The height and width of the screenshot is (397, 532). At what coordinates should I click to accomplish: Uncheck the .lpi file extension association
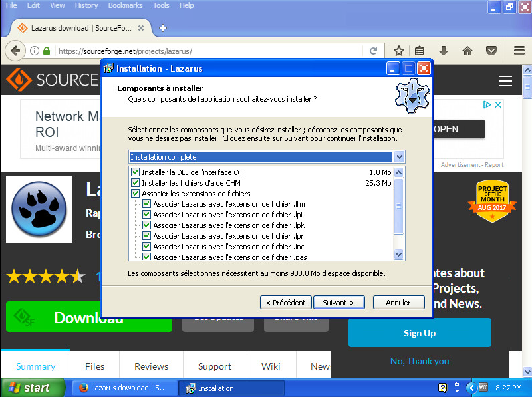point(146,214)
